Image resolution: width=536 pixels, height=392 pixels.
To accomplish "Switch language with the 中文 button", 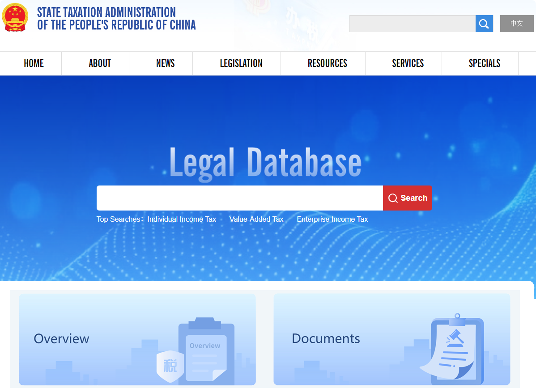I will [x=516, y=24].
